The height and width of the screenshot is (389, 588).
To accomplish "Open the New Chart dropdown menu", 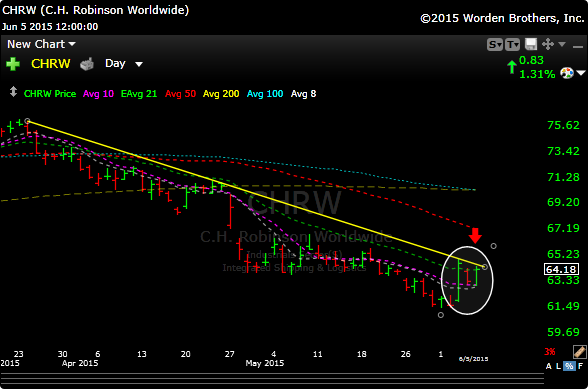I will (41, 44).
